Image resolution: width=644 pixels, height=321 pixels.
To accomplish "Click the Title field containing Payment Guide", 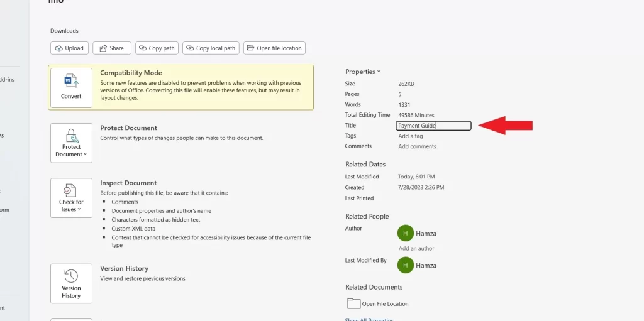I will [433, 126].
